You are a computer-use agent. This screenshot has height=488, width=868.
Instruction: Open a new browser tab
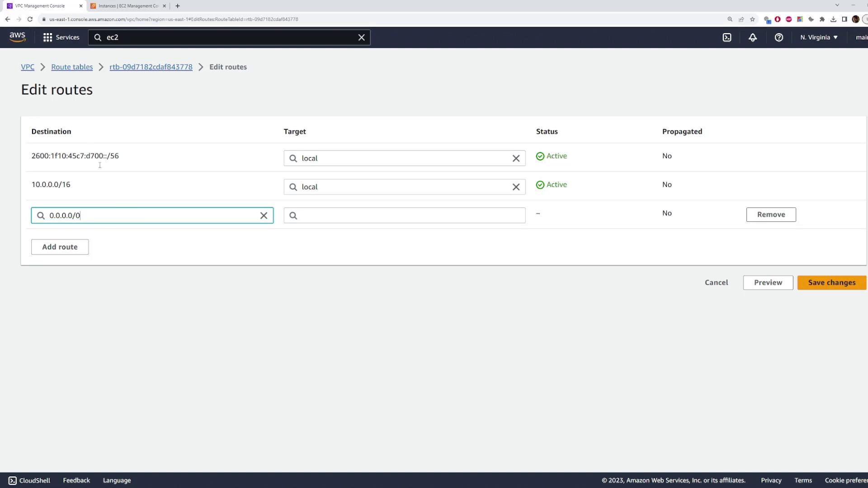tap(177, 6)
